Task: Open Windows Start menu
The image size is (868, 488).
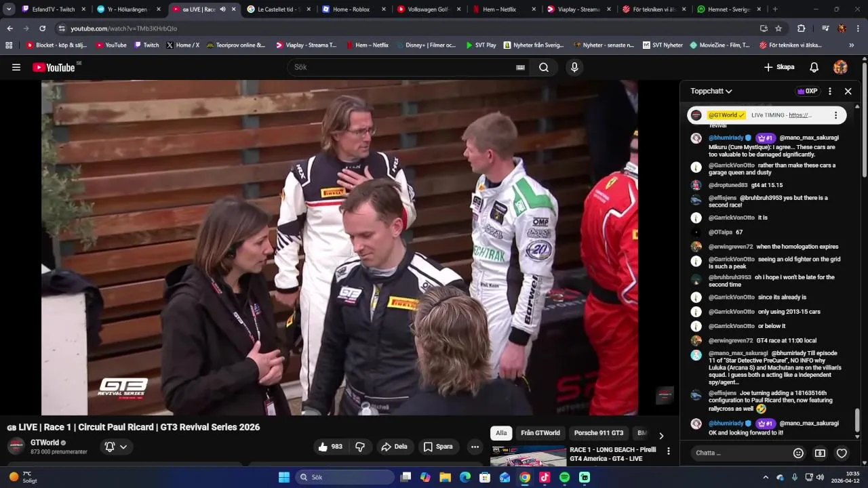Action: (283, 477)
